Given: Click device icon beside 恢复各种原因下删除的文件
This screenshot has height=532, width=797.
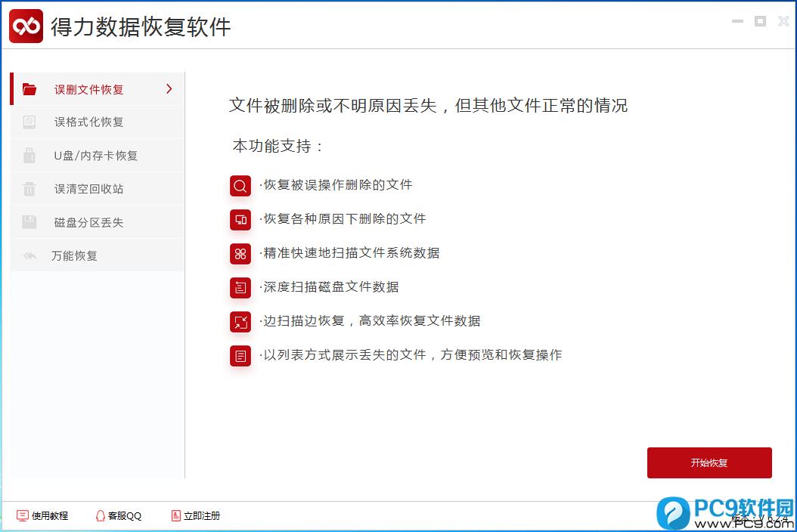Looking at the screenshot, I should pos(240,220).
